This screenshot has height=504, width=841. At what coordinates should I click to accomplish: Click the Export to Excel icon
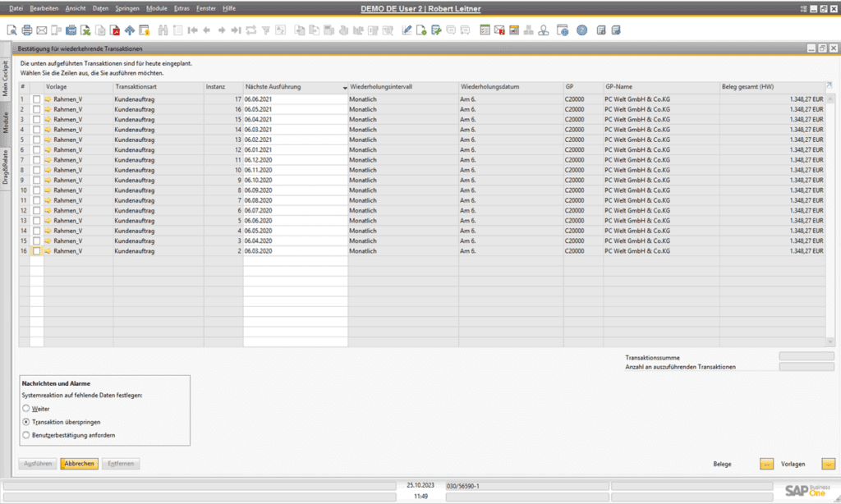[x=85, y=30]
